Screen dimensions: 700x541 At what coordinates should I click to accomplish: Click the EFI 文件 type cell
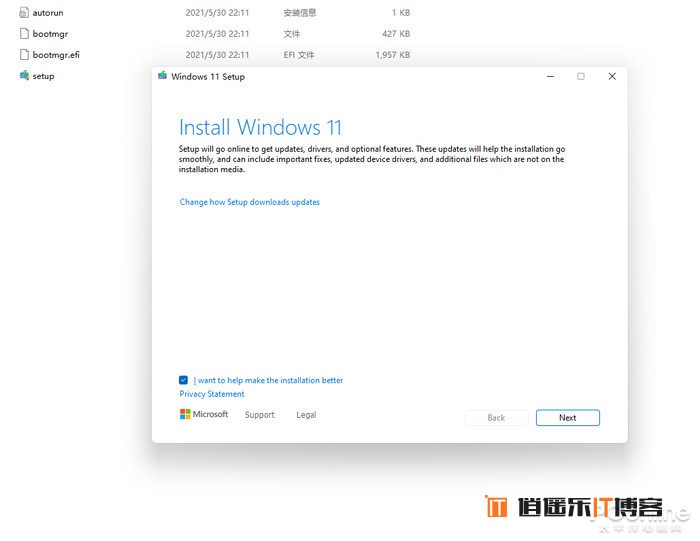[x=299, y=55]
